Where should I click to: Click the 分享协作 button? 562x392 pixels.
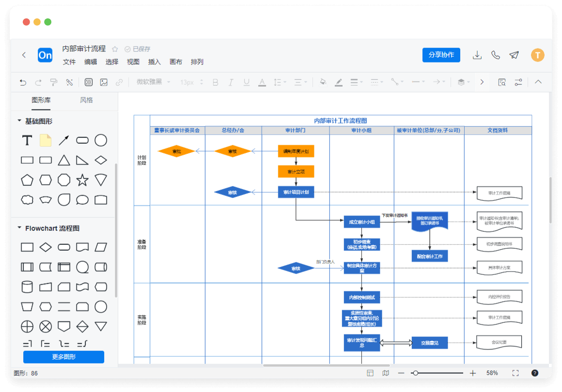[441, 55]
